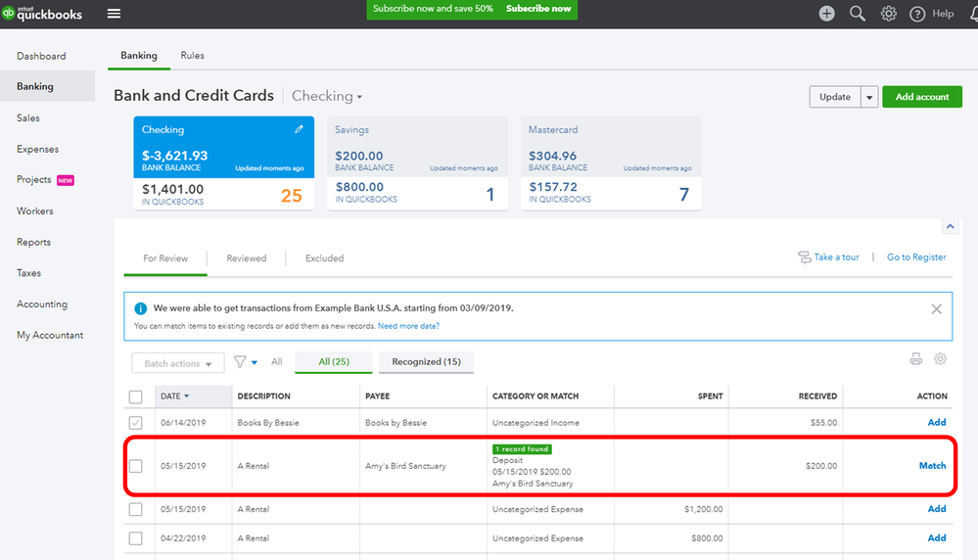978x560 pixels.
Task: Close the Example Bank info banner
Action: (x=936, y=308)
